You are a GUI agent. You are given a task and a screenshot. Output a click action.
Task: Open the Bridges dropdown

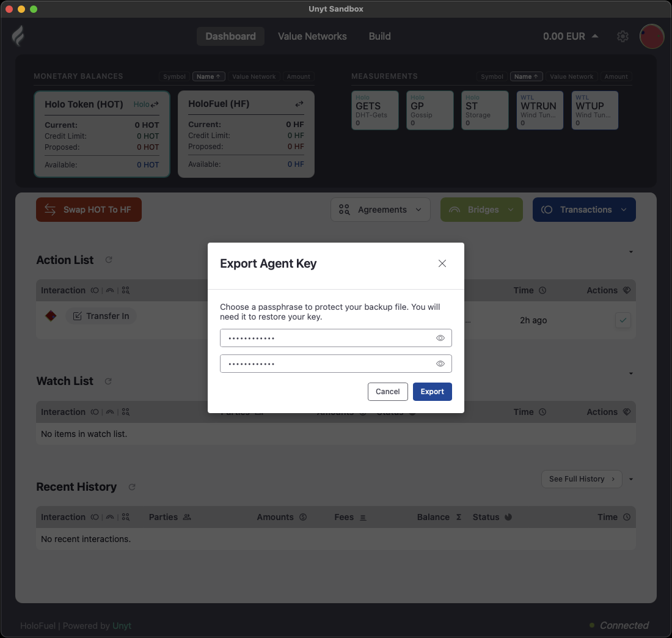[x=482, y=210]
